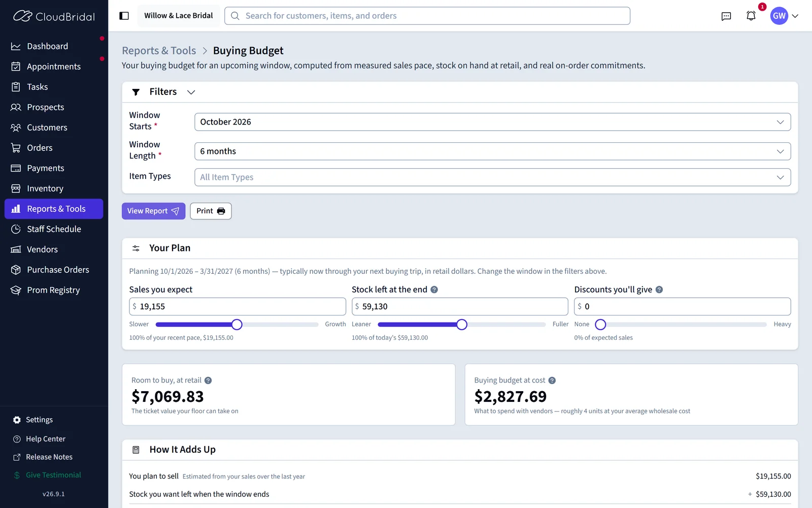Click the How It Adds Up calculator icon

pos(136,450)
